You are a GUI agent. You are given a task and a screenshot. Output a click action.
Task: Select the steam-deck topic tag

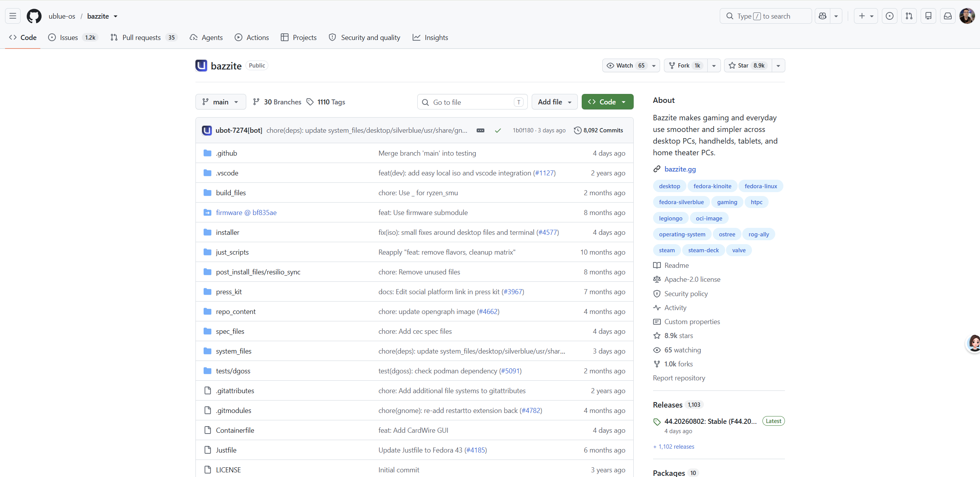pyautogui.click(x=703, y=250)
